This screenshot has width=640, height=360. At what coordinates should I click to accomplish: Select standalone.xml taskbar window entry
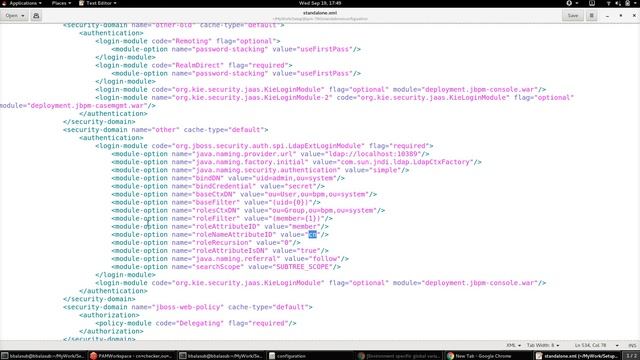[577, 356]
